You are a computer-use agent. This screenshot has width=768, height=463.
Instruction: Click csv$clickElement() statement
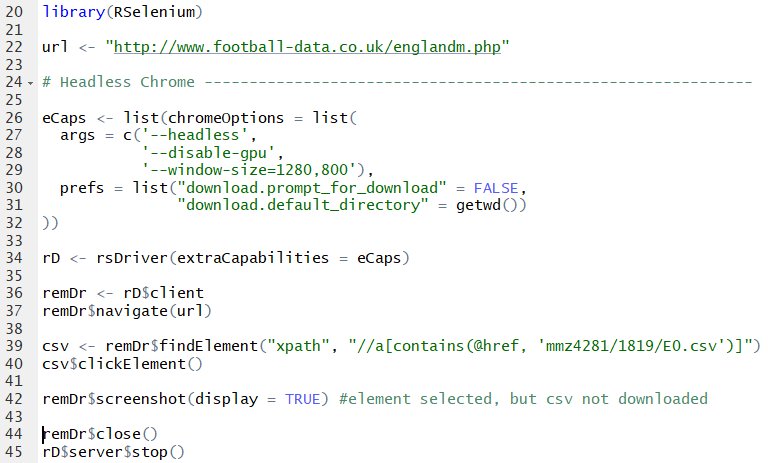click(x=122, y=364)
